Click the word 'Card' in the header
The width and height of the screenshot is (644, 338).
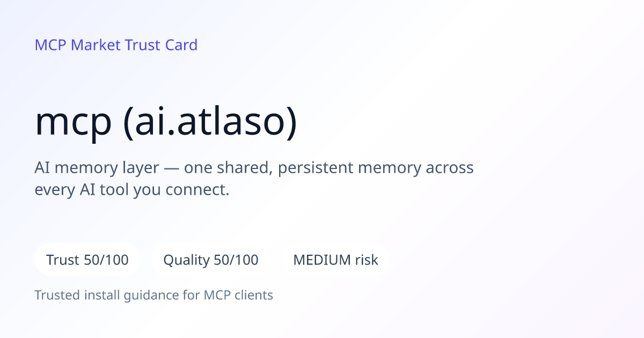(181, 45)
